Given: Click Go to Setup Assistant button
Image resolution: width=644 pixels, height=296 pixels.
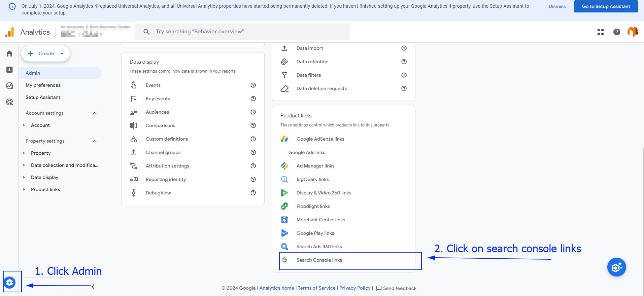Looking at the screenshot, I should [x=606, y=6].
